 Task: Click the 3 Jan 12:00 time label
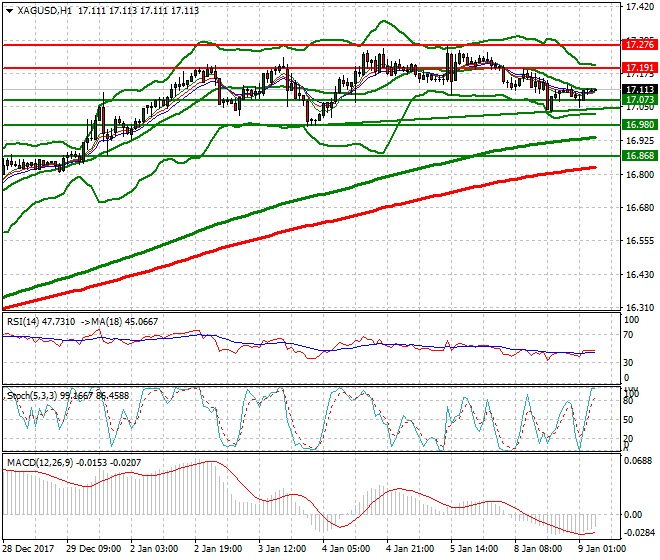[x=282, y=549]
